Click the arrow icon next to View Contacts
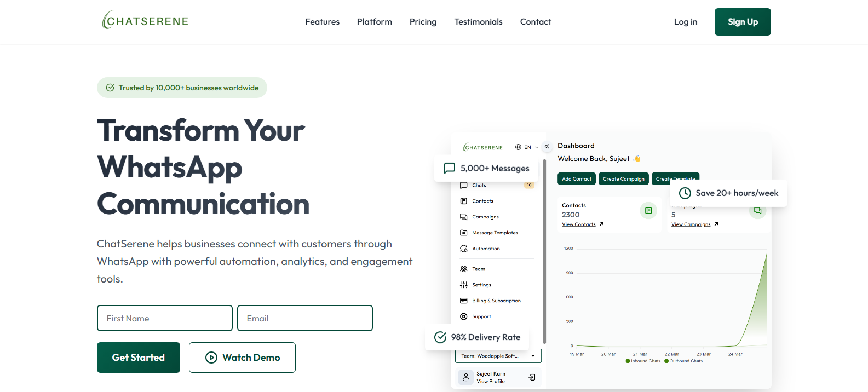Image resolution: width=868 pixels, height=392 pixels. [x=601, y=224]
